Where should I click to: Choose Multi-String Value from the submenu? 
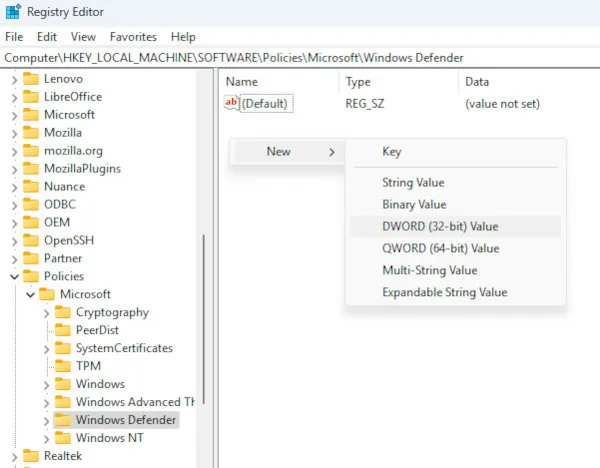coord(455,270)
